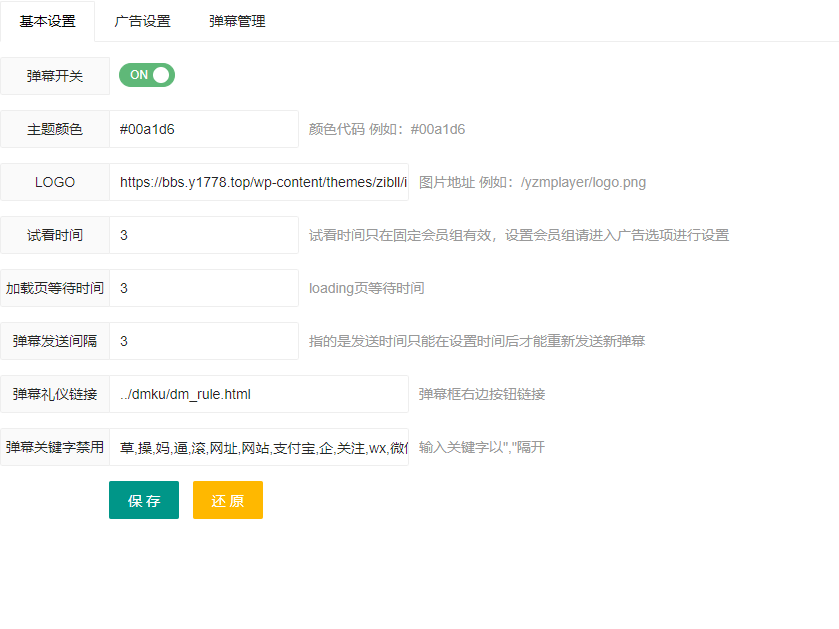Screen dimensions: 839x629
Task: Click the yellow 还原 button
Action: click(227, 500)
